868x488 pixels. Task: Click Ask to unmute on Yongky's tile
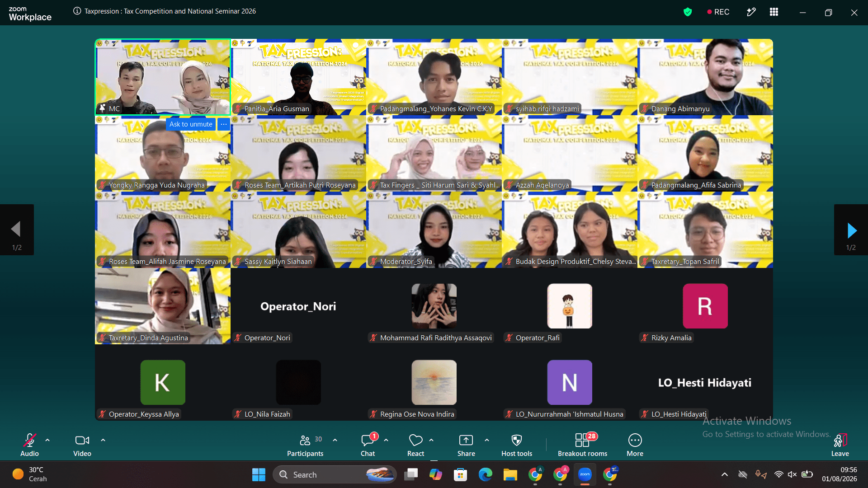[191, 124]
